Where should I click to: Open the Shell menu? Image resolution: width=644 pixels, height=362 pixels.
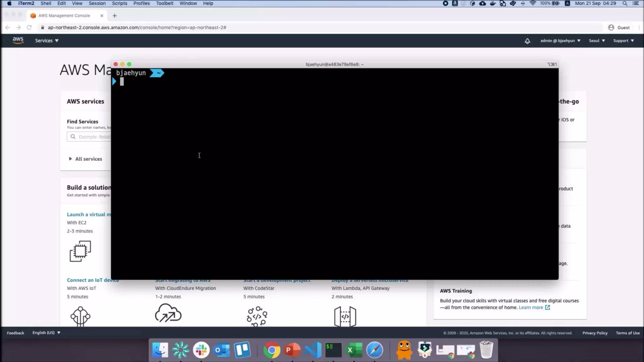tap(46, 3)
